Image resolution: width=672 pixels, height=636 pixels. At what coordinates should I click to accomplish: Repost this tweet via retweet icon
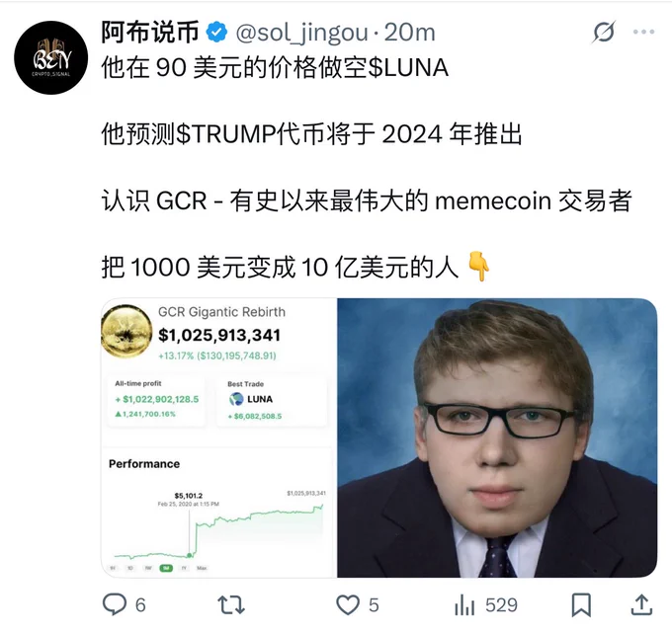point(231,605)
